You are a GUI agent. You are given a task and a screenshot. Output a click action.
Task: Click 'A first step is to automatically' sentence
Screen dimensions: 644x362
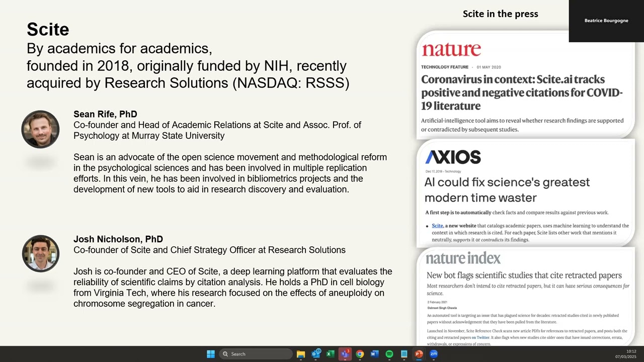click(517, 213)
